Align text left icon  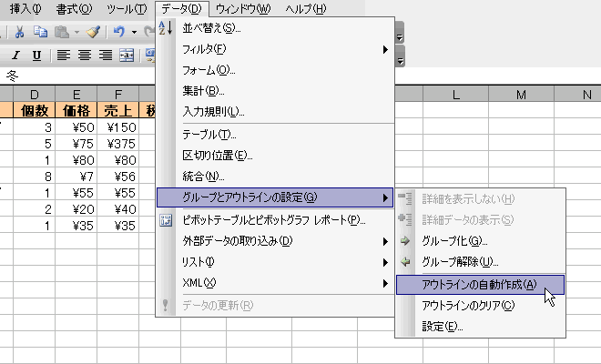[x=64, y=56]
